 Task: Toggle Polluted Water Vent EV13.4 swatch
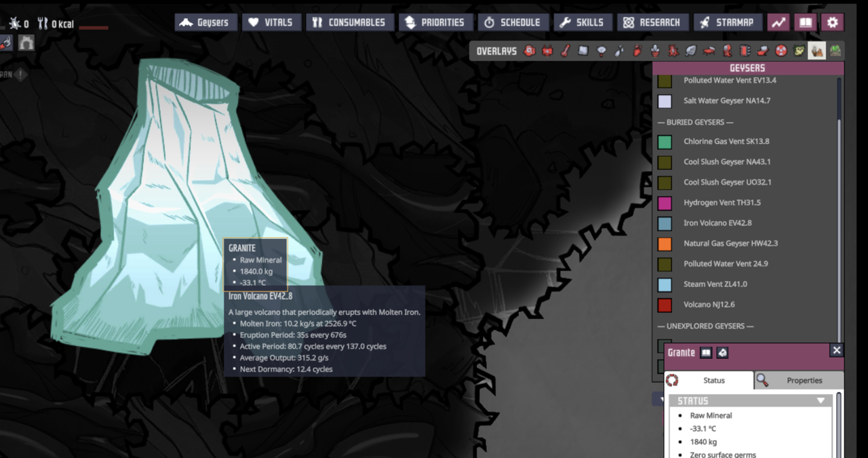(665, 81)
